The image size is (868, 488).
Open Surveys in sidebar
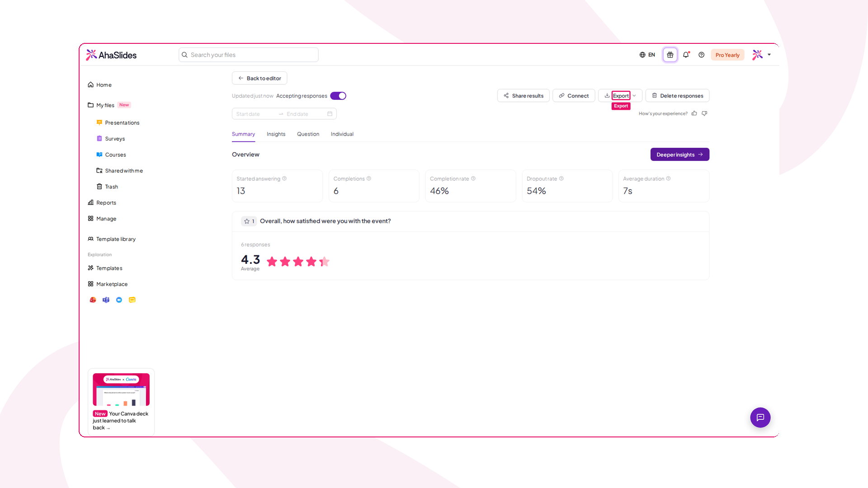111,139
